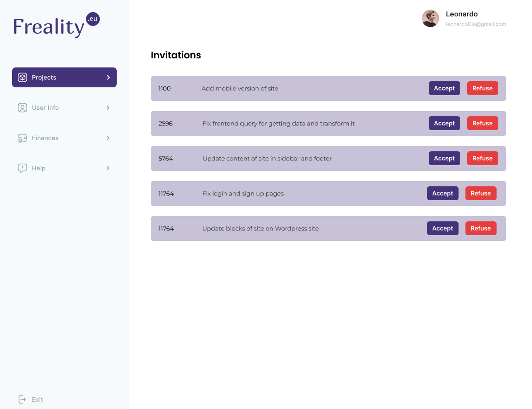Click the Finances coins icon
532x409 pixels.
(x=22, y=138)
